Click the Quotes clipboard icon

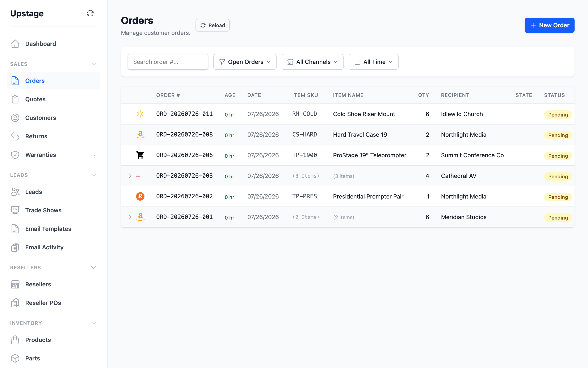click(x=15, y=99)
